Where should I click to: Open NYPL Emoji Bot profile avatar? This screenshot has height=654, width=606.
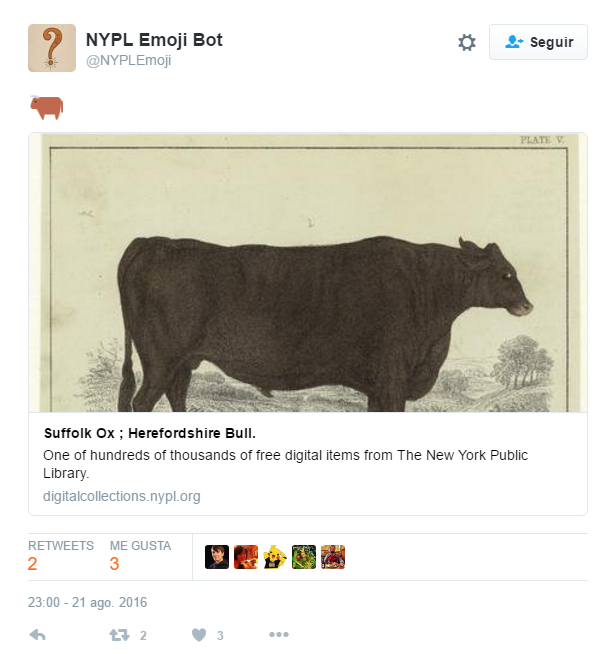[52, 48]
